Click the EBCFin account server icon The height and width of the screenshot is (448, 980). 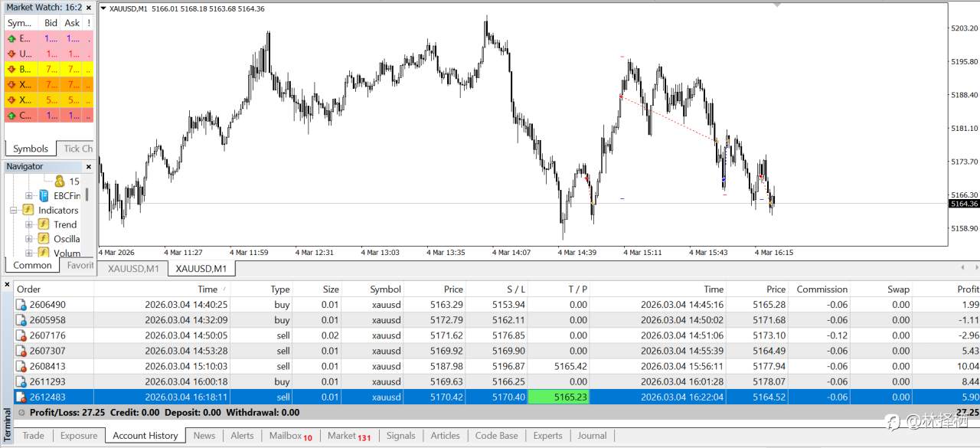click(44, 196)
